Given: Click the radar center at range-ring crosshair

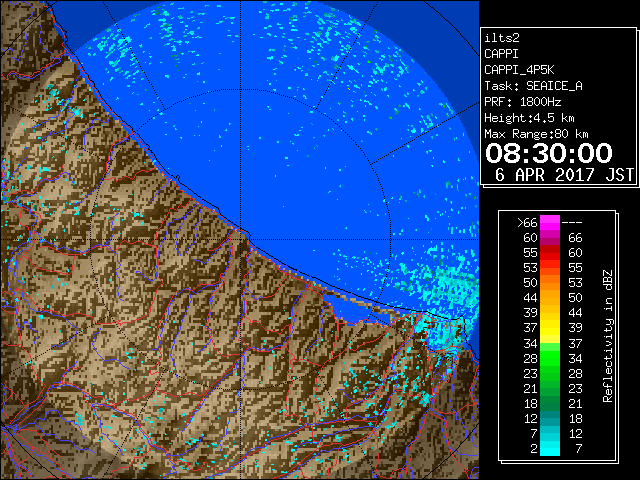Looking at the screenshot, I should pos(240,239).
